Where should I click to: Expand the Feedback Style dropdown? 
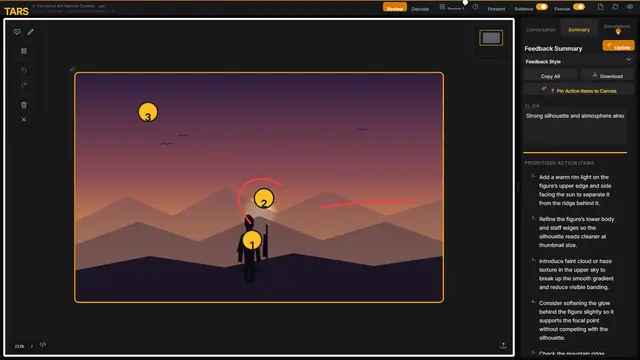[x=578, y=61]
